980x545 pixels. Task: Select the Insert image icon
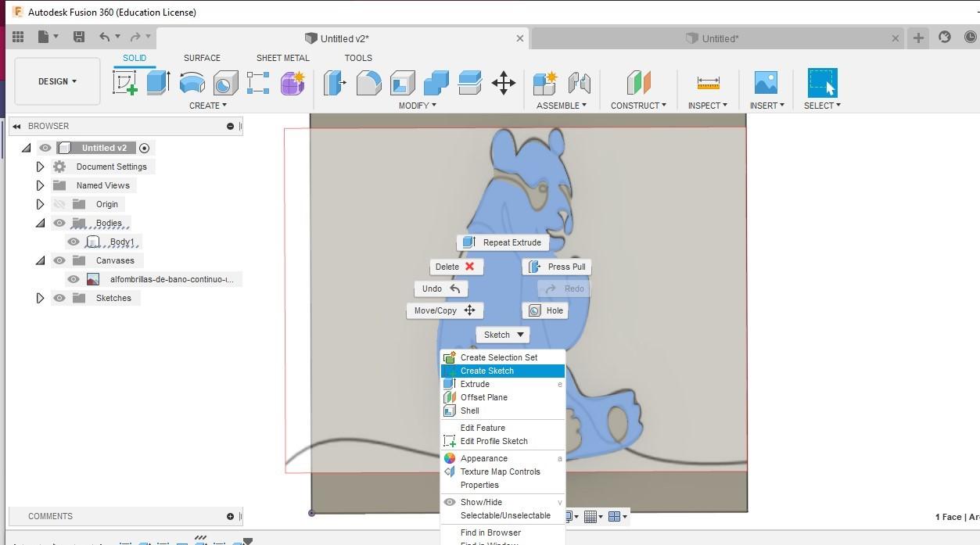click(x=766, y=83)
